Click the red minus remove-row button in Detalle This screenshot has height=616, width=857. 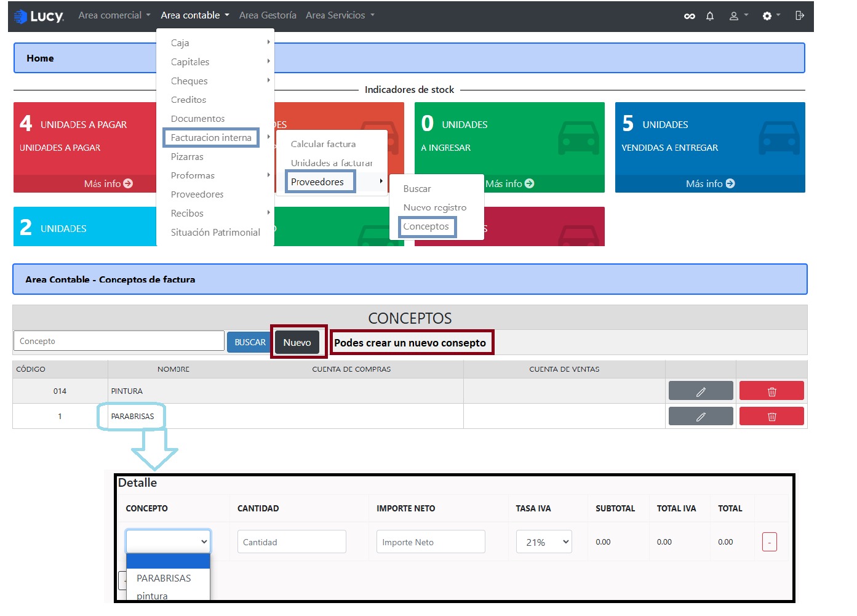(769, 542)
